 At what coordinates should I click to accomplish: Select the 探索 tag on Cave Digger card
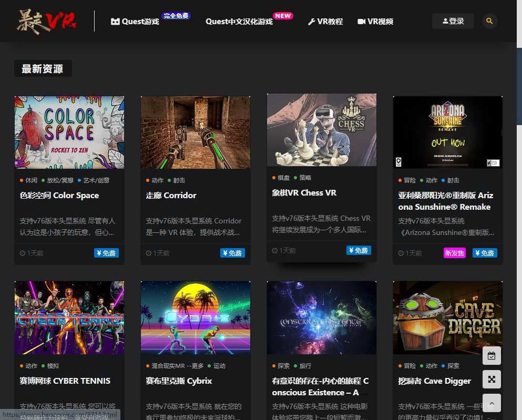click(x=451, y=366)
